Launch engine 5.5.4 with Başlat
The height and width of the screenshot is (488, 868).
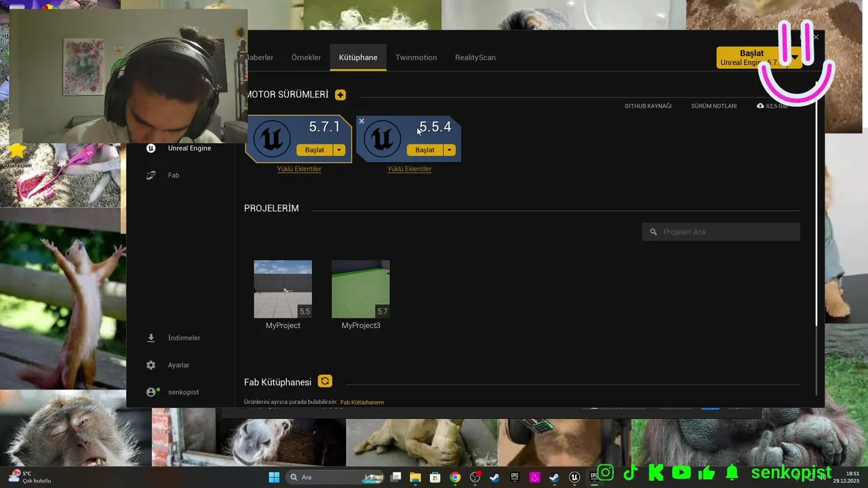click(425, 150)
